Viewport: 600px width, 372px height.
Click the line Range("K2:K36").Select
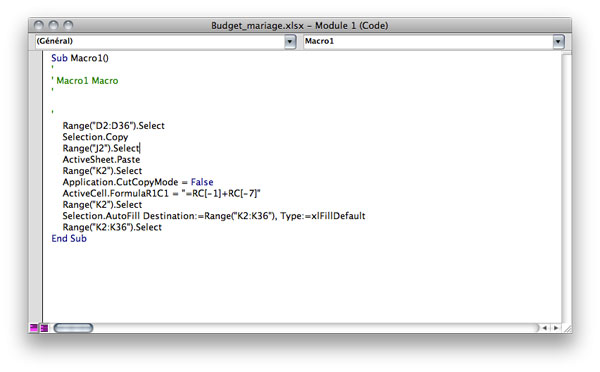(x=112, y=227)
